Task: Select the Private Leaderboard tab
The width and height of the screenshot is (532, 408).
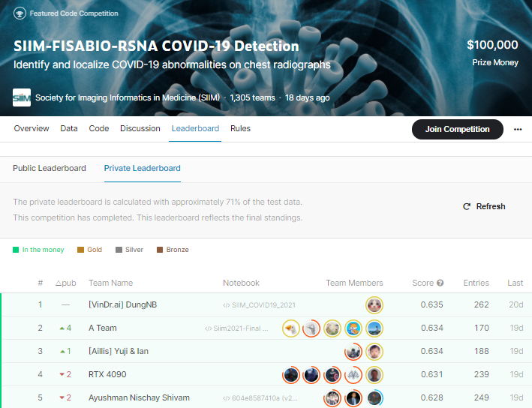Action: coord(142,168)
